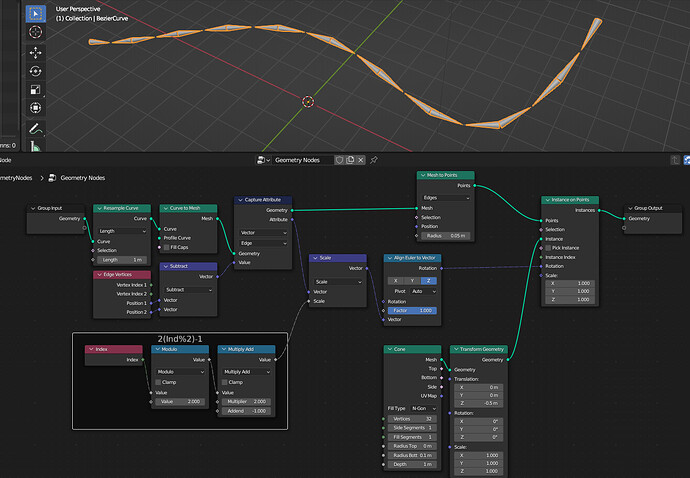Open Mesh to Points Edges dropdown

[x=445, y=198]
